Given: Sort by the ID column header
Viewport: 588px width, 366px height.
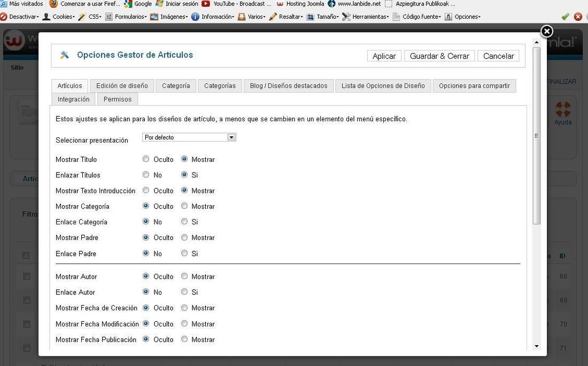Looking at the screenshot, I should tap(562, 256).
